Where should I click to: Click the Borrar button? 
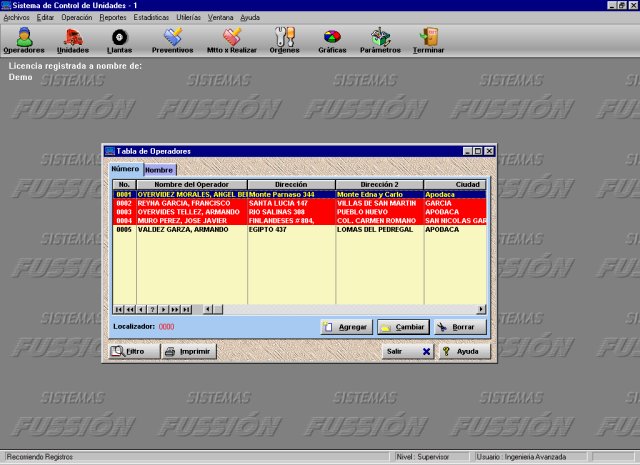pyautogui.click(x=460, y=327)
